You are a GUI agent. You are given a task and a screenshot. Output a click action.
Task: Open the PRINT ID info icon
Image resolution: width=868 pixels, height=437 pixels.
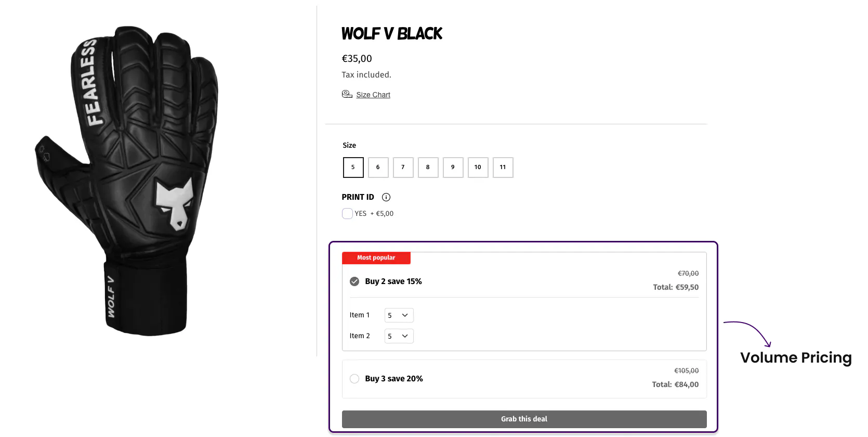pos(386,197)
